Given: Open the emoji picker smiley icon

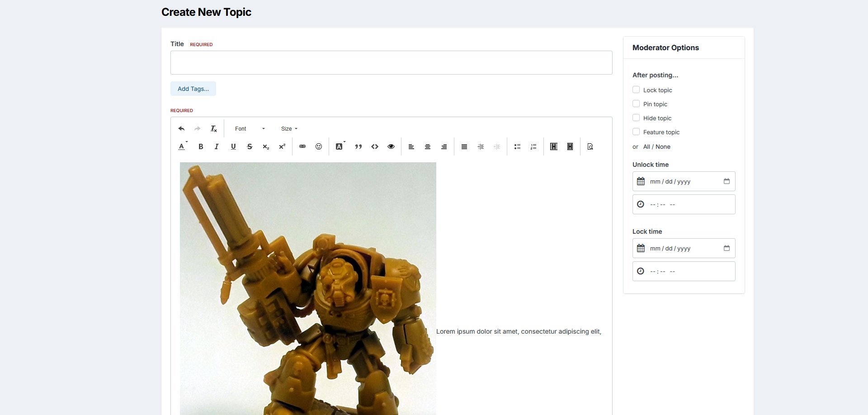Looking at the screenshot, I should pos(319,146).
